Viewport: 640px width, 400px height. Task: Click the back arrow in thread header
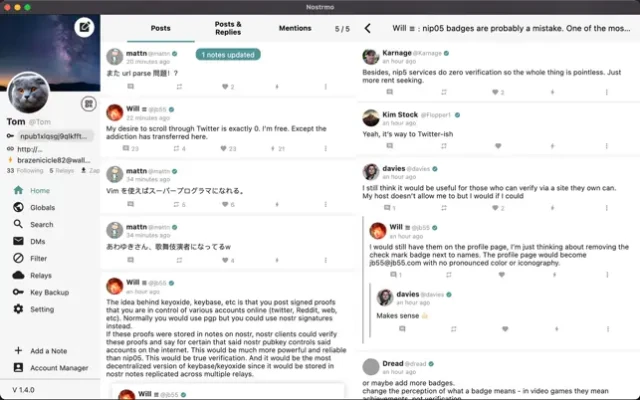click(x=367, y=28)
